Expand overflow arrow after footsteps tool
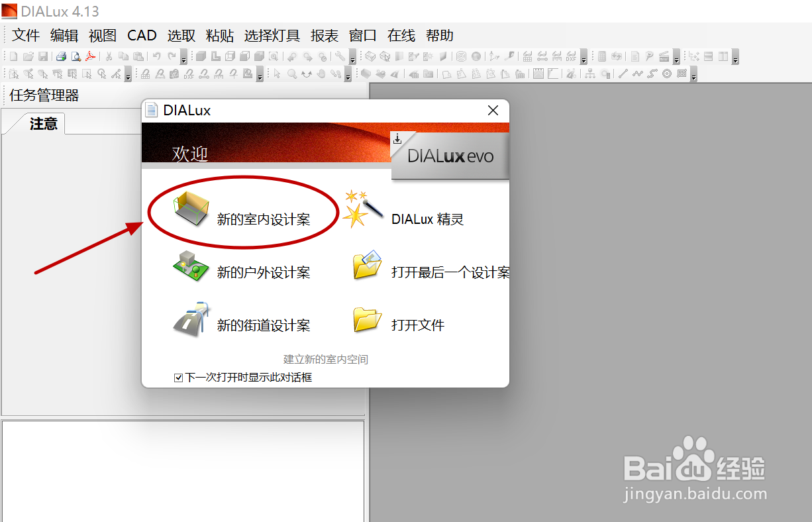 [348, 74]
